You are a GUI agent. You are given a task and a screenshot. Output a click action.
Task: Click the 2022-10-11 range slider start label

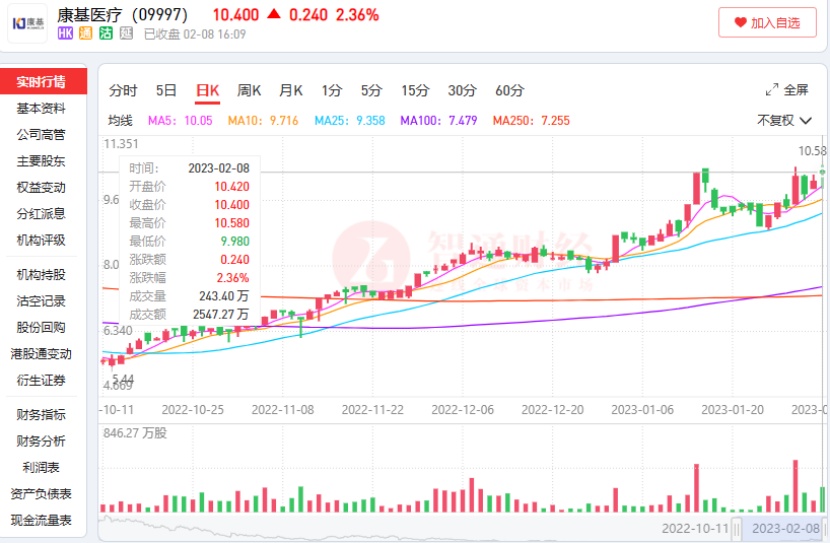[695, 529]
